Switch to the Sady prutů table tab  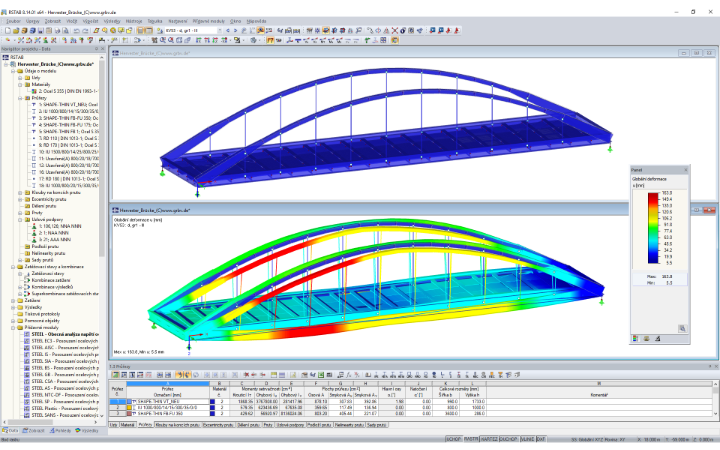click(377, 425)
